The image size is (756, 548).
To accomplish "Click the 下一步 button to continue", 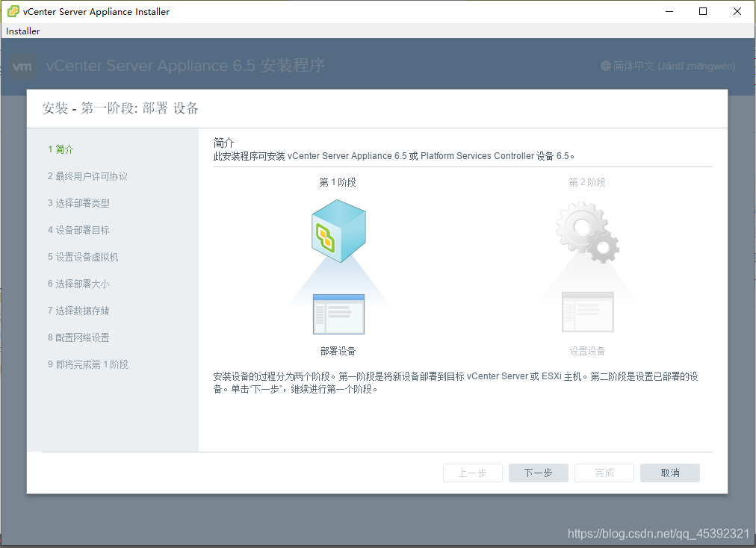I will point(538,473).
